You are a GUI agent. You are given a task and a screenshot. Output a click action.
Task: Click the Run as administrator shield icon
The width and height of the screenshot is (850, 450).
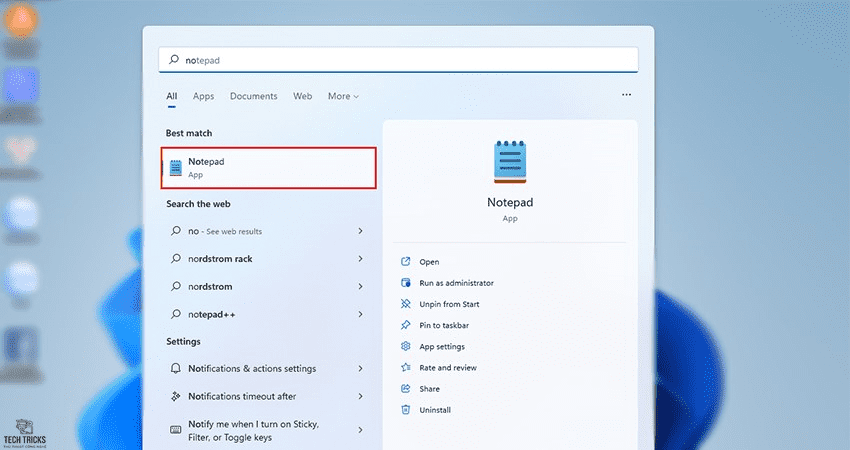click(405, 282)
